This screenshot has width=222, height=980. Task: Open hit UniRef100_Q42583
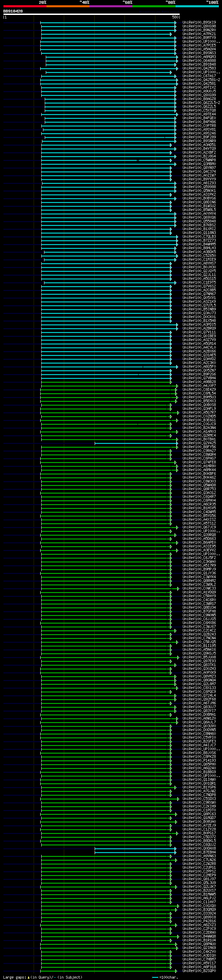pos(199,68)
